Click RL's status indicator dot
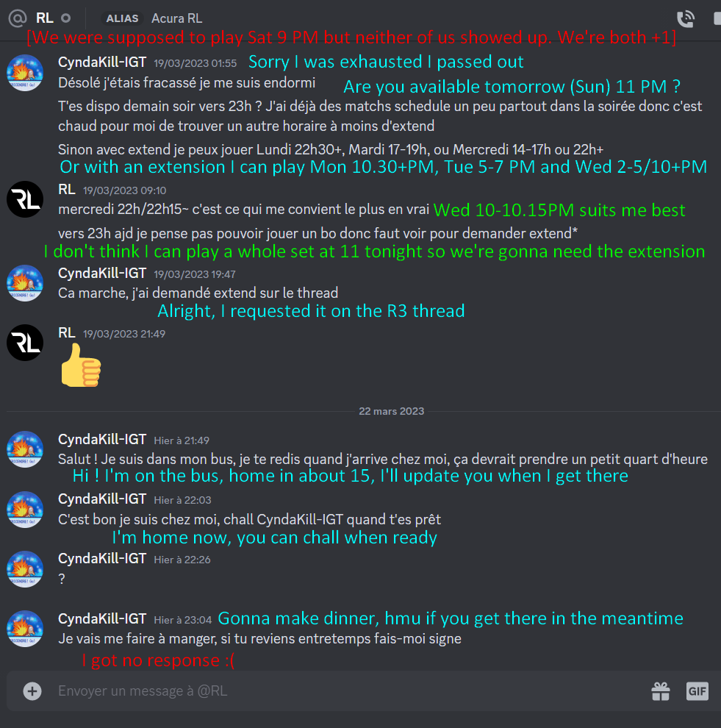 click(x=66, y=18)
